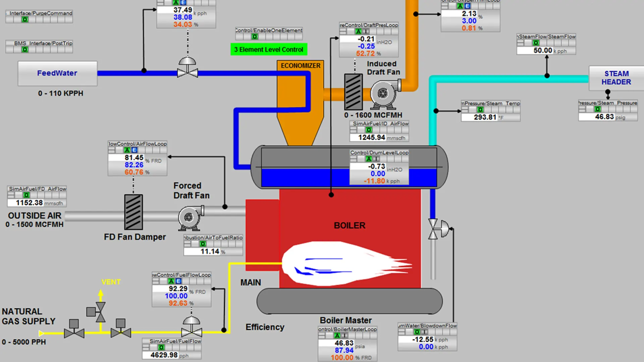Image resolution: width=644 pixels, height=362 pixels.
Task: Open the FuelFlowLoop faceplate title
Action: point(181,275)
